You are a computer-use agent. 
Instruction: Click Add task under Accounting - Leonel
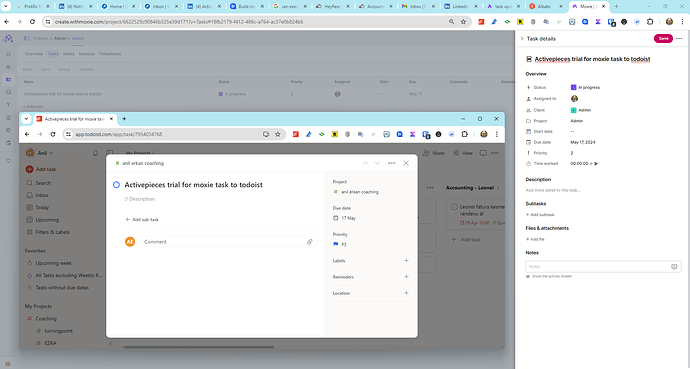466,240
